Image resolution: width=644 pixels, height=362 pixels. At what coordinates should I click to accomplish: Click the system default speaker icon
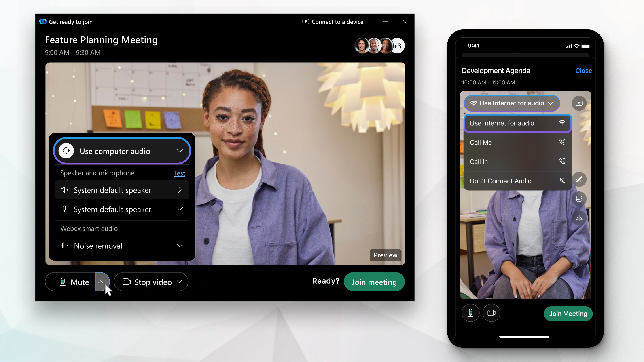[65, 190]
